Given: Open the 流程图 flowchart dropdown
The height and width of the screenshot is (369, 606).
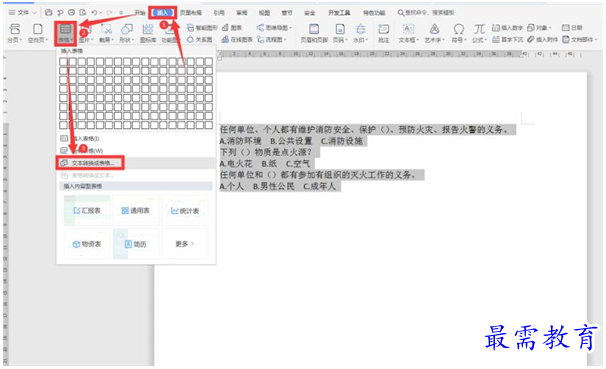Looking at the screenshot, I should click(x=272, y=39).
